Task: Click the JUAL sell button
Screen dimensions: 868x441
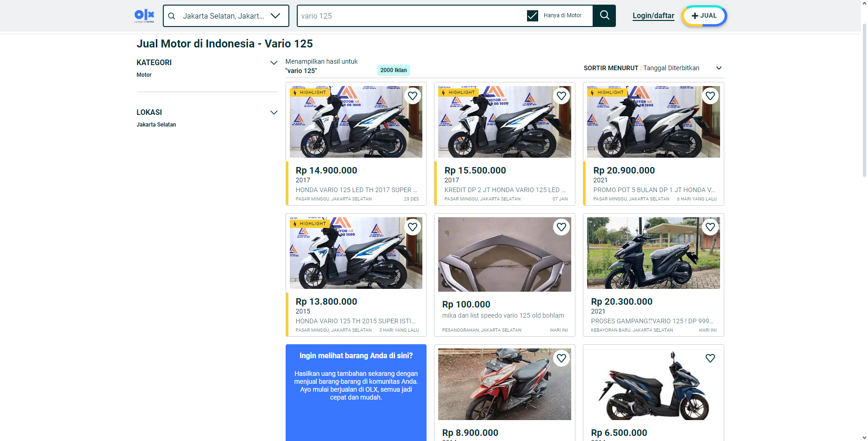Action: click(704, 15)
